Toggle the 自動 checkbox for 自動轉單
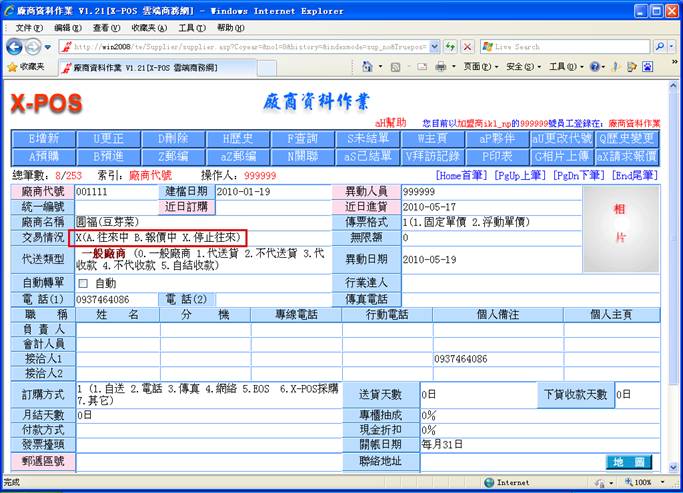683x493 pixels. [83, 282]
